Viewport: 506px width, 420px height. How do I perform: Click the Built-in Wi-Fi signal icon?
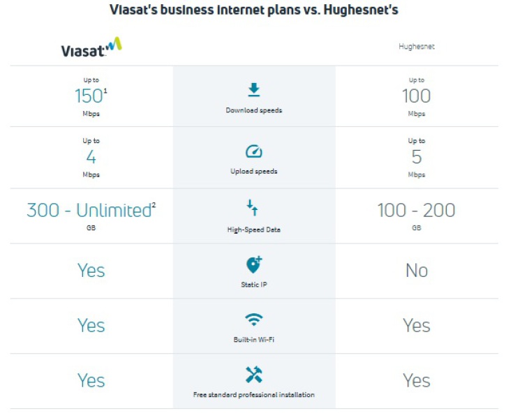(253, 320)
